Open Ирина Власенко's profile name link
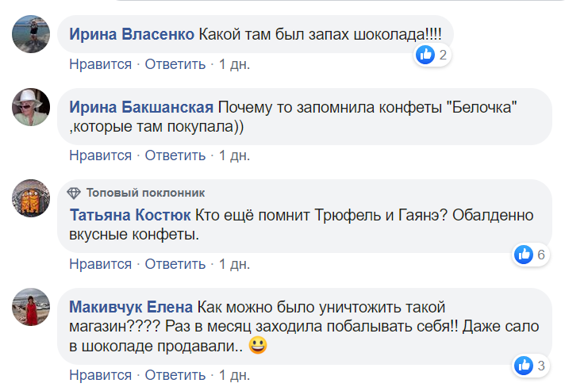This screenshot has width=588, height=391. (131, 35)
